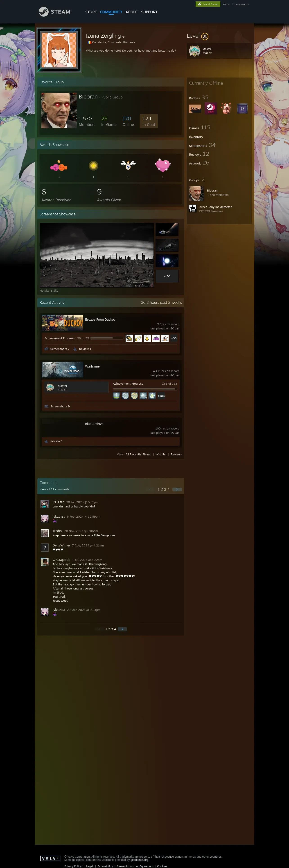Open Screenshots 34 sidebar link
Image resolution: width=289 pixels, height=868 pixels.
coord(202,145)
